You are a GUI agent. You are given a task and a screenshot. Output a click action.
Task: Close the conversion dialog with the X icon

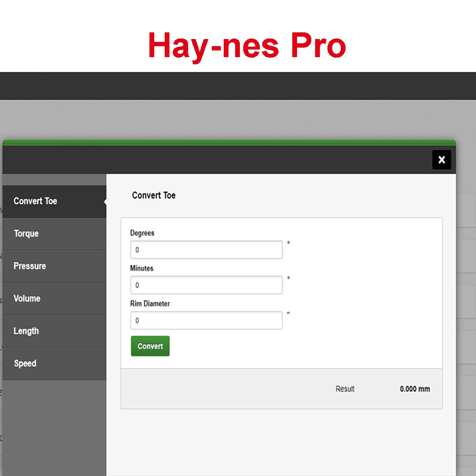click(x=441, y=159)
